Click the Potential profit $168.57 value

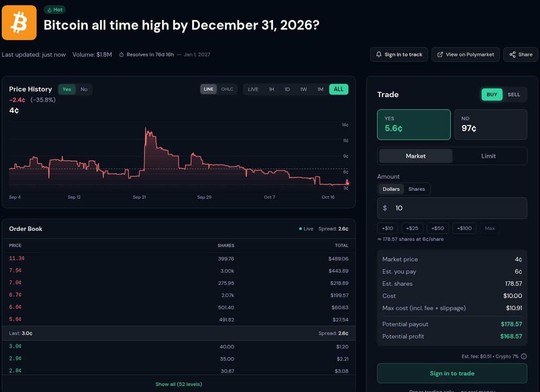point(511,336)
